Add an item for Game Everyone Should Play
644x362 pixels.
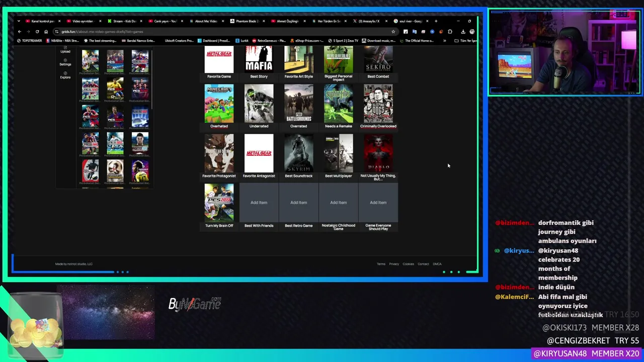tap(378, 203)
